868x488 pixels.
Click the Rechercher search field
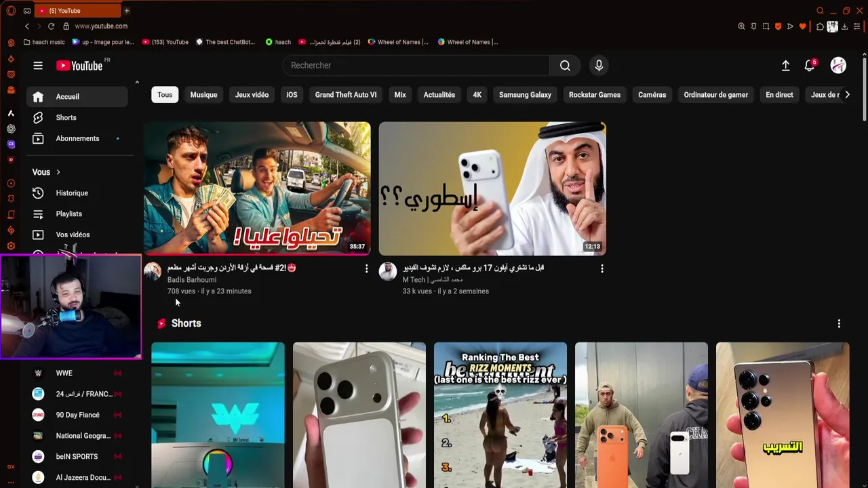pyautogui.click(x=416, y=66)
